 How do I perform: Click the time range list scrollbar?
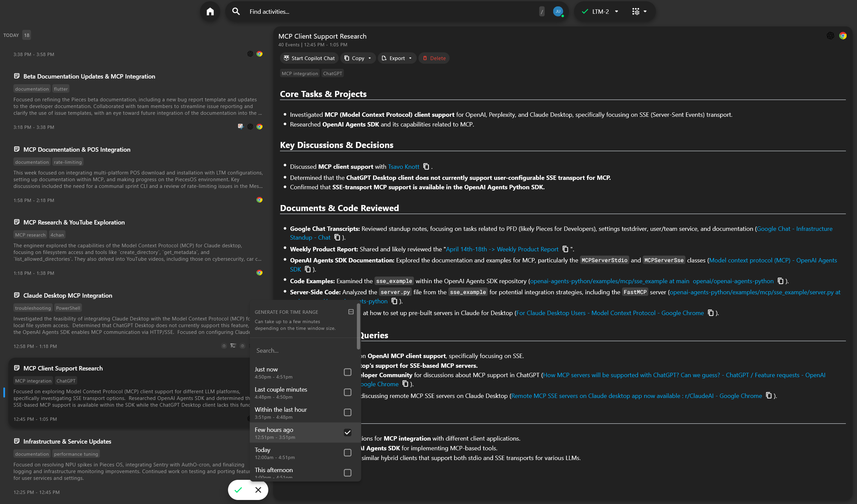point(359,326)
